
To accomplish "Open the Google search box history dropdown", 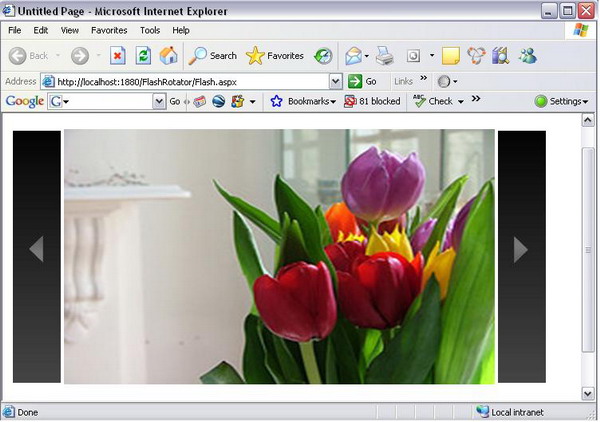I will point(159,101).
